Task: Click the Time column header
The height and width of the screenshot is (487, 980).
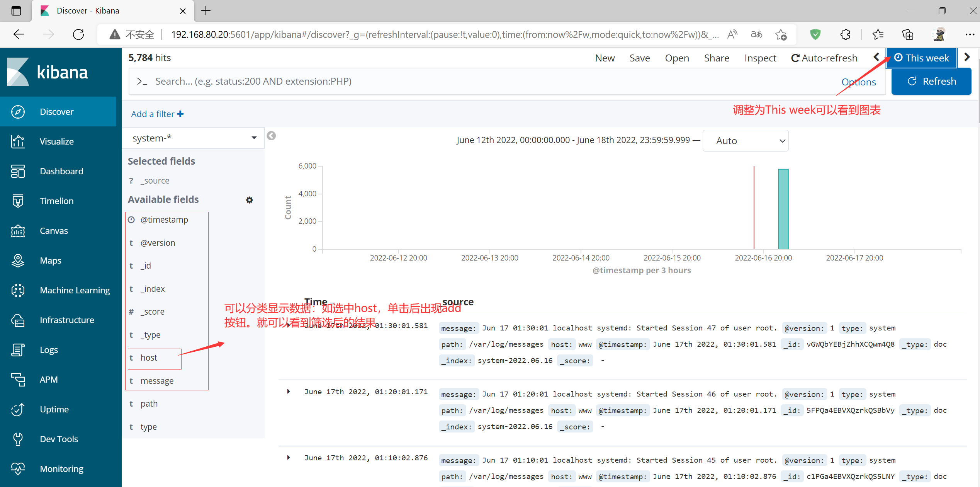Action: [x=316, y=302]
